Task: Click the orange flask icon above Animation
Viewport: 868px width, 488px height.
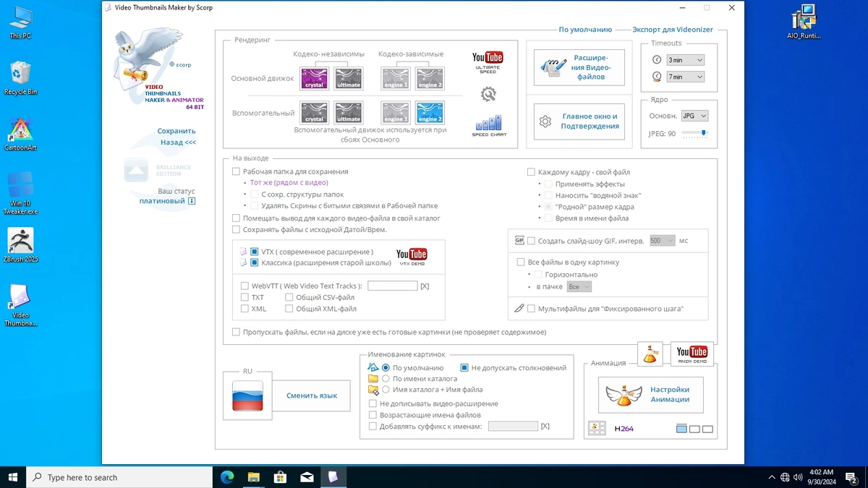Action: coord(650,354)
